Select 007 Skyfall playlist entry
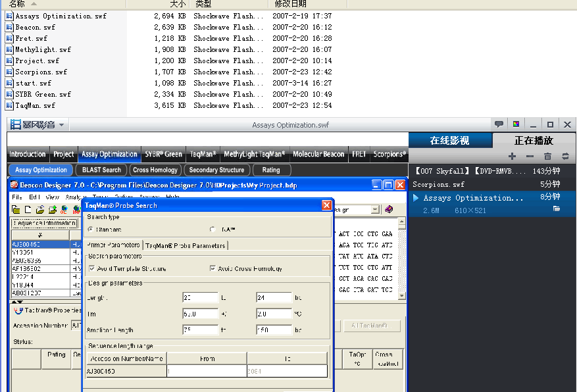The width and height of the screenshot is (577, 392). tap(492, 171)
